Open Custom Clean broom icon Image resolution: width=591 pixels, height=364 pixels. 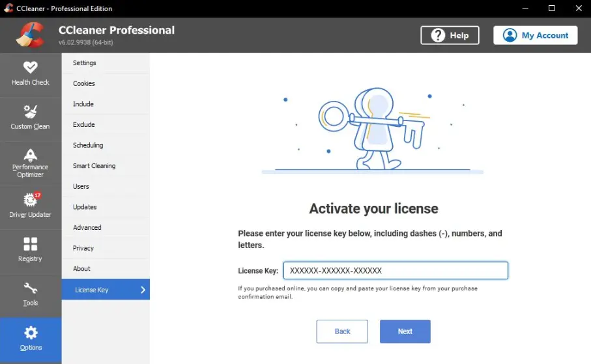(x=31, y=111)
